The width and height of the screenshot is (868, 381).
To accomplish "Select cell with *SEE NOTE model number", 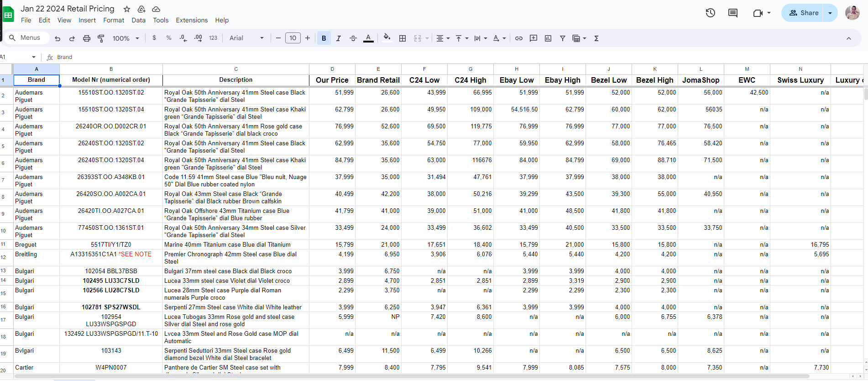I will click(111, 258).
